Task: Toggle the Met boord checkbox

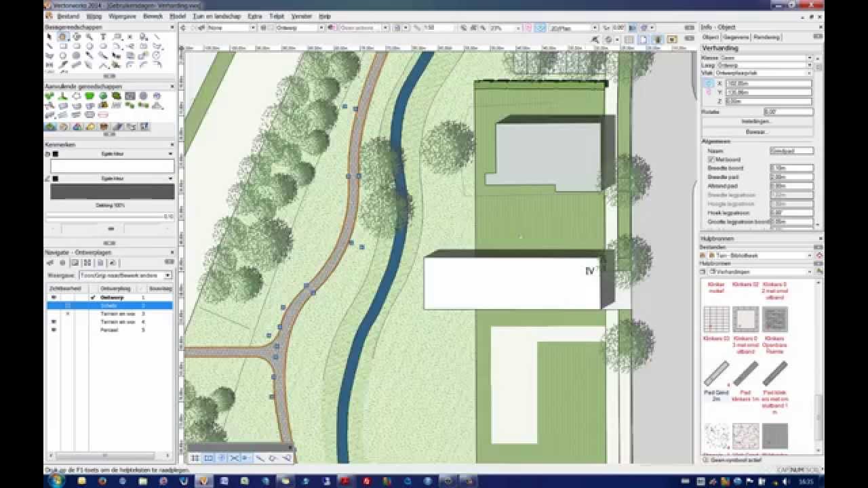Action: pyautogui.click(x=711, y=159)
